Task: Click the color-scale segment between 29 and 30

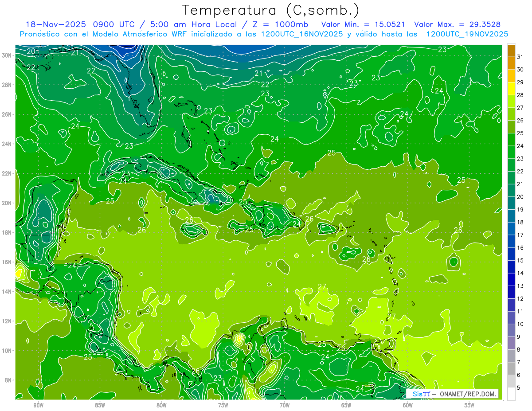Action: (x=512, y=76)
